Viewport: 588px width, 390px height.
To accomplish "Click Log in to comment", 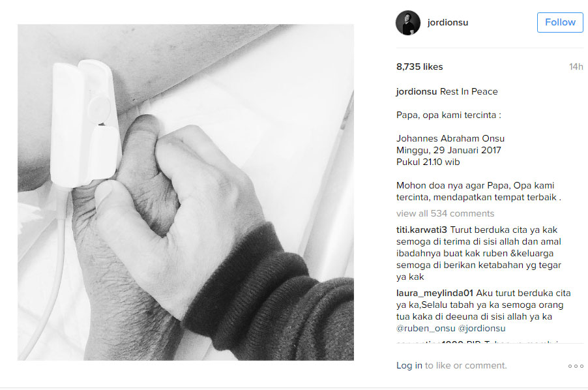I will click(x=409, y=365).
